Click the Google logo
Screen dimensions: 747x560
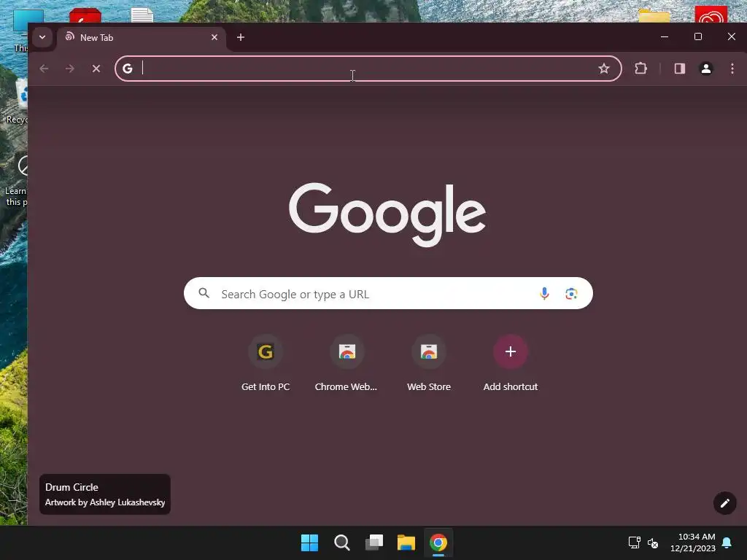[387, 214]
